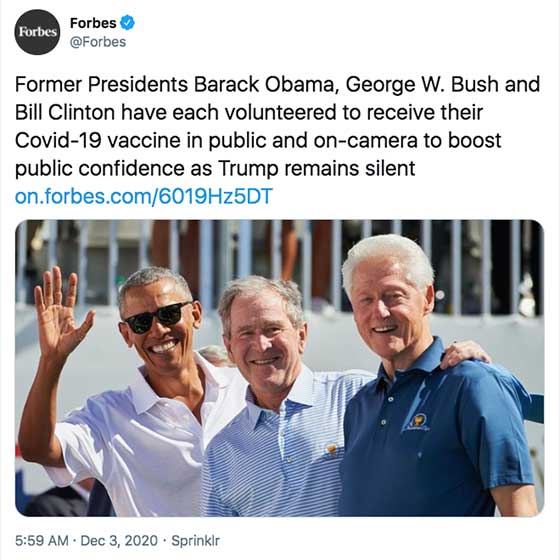Click the words "Barack Obama" in the tweet
Screen dimensions: 560x560
[262, 84]
